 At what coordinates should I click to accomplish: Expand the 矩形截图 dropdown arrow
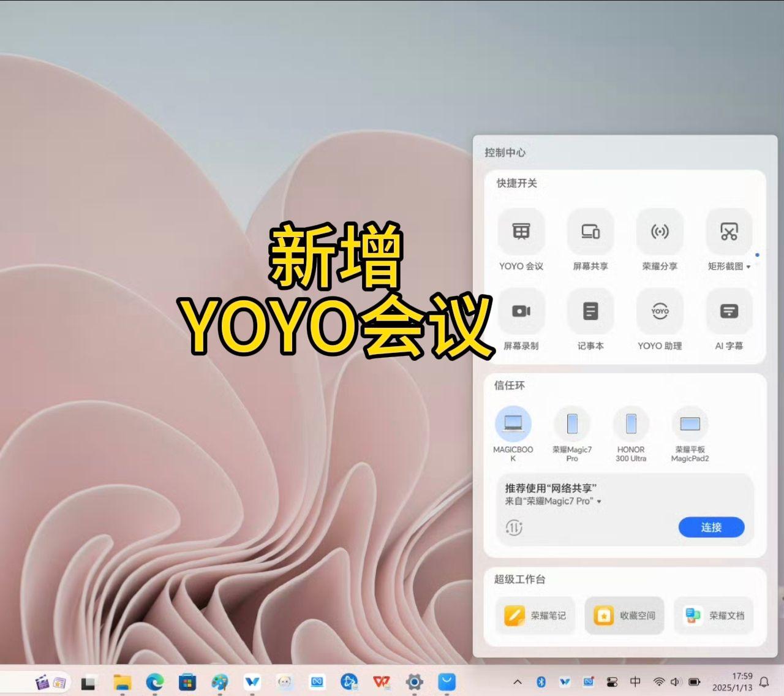point(748,267)
